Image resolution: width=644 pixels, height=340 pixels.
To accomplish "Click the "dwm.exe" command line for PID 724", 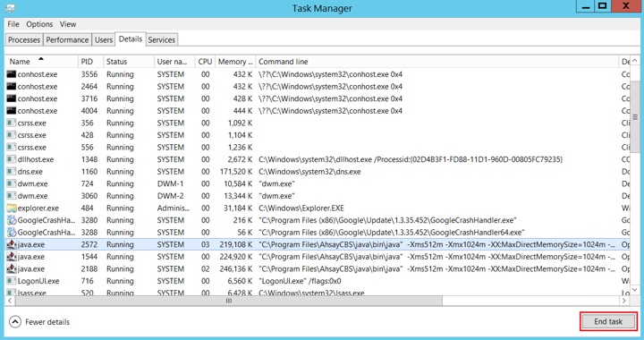I will click(x=276, y=183).
